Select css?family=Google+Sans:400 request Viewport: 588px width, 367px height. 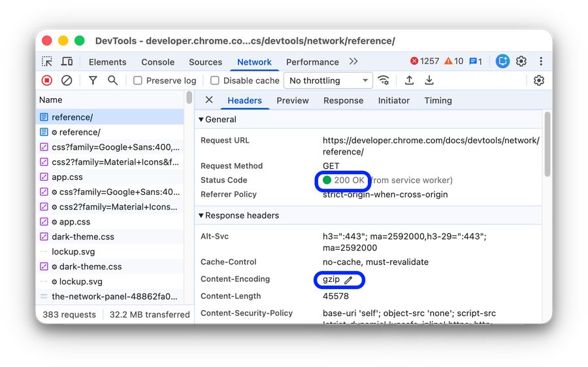pyautogui.click(x=110, y=147)
